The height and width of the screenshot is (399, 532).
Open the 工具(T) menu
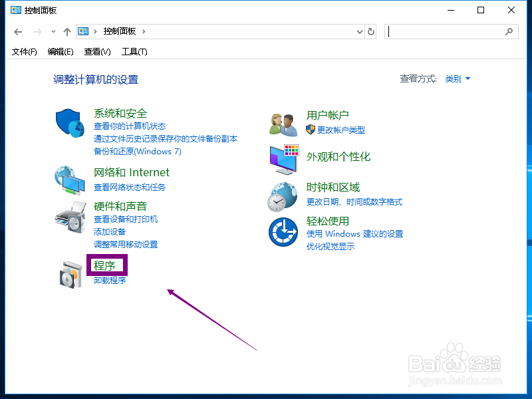(x=134, y=51)
